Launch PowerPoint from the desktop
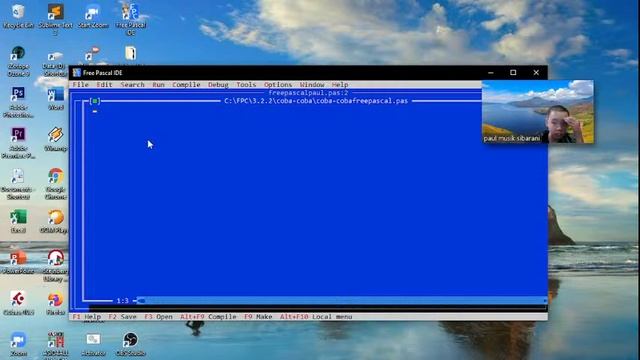Screen dimensions: 640x360 pyautogui.click(x=18, y=262)
